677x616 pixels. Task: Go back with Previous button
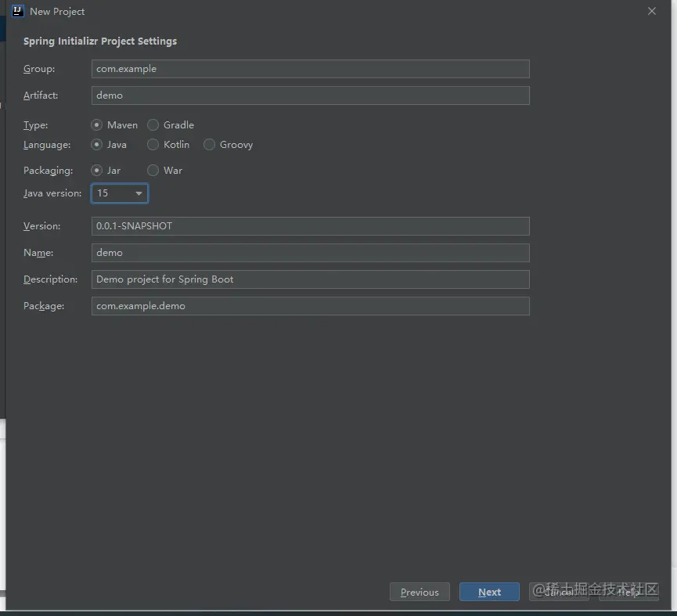420,592
